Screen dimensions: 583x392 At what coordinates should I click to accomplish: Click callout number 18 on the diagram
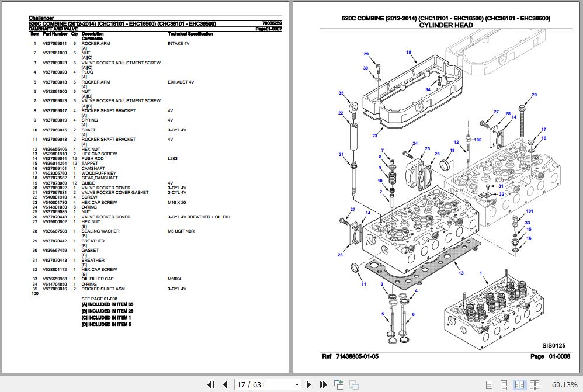(410, 51)
